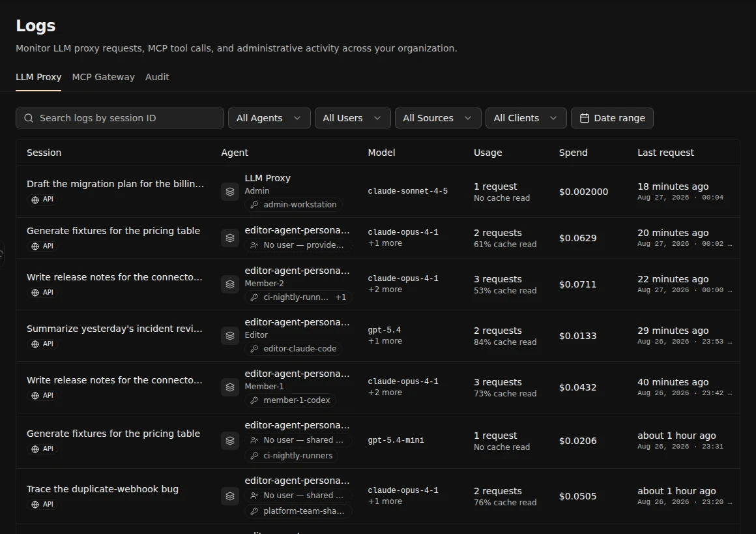This screenshot has width=756, height=534.
Task: Click key icon beside member-1-codex
Action: tap(254, 401)
